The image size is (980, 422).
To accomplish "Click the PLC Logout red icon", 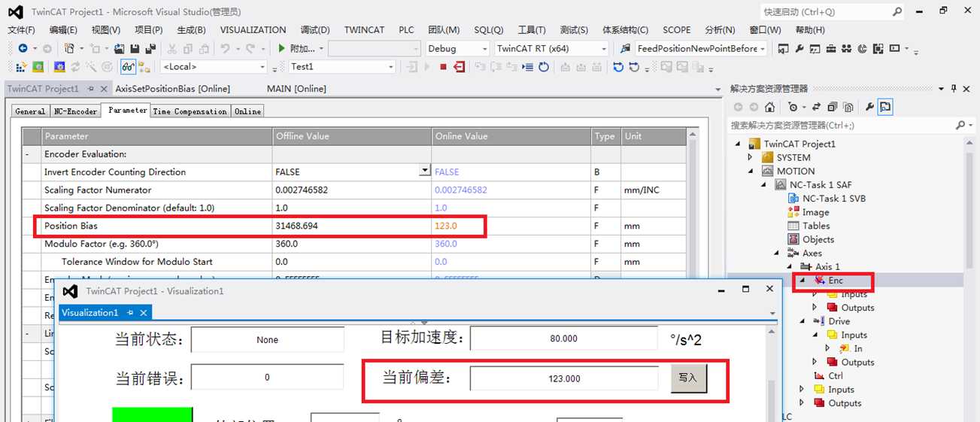I will (x=460, y=66).
